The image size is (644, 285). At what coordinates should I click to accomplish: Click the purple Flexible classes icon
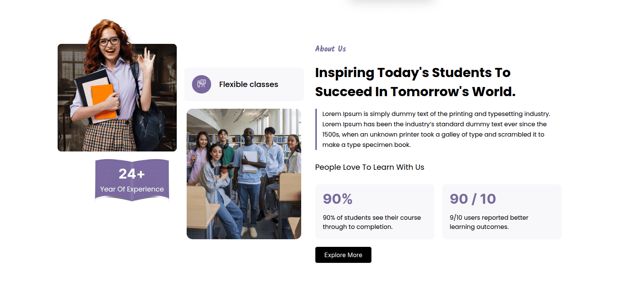pos(202,84)
